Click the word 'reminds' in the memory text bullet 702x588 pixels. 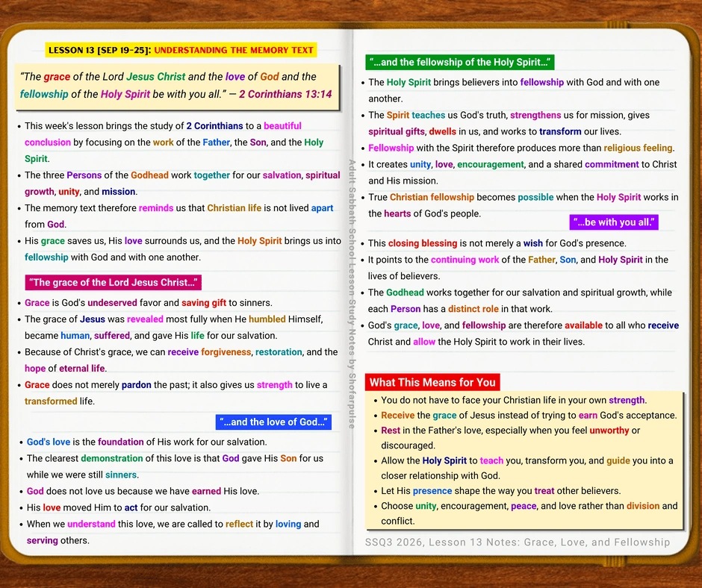(156, 208)
